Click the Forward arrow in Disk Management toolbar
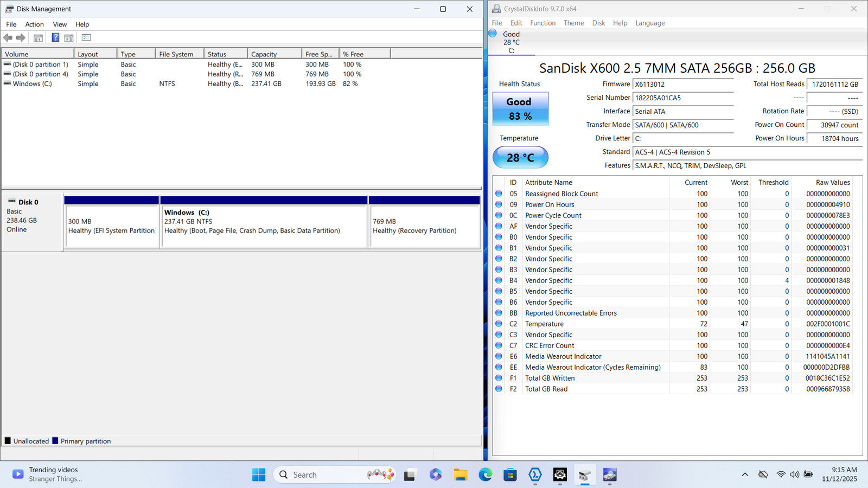 pos(21,37)
